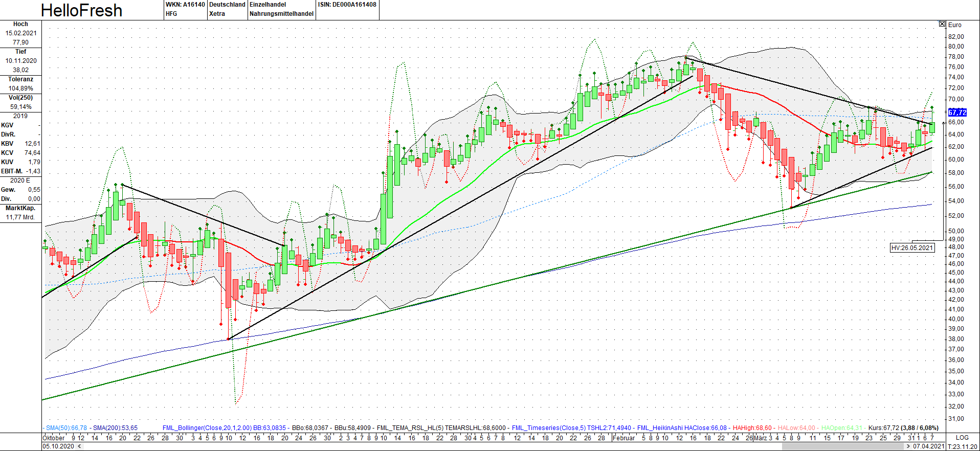This screenshot has width=980, height=451.
Task: Click the Tief label in the side panel
Action: 20,52
